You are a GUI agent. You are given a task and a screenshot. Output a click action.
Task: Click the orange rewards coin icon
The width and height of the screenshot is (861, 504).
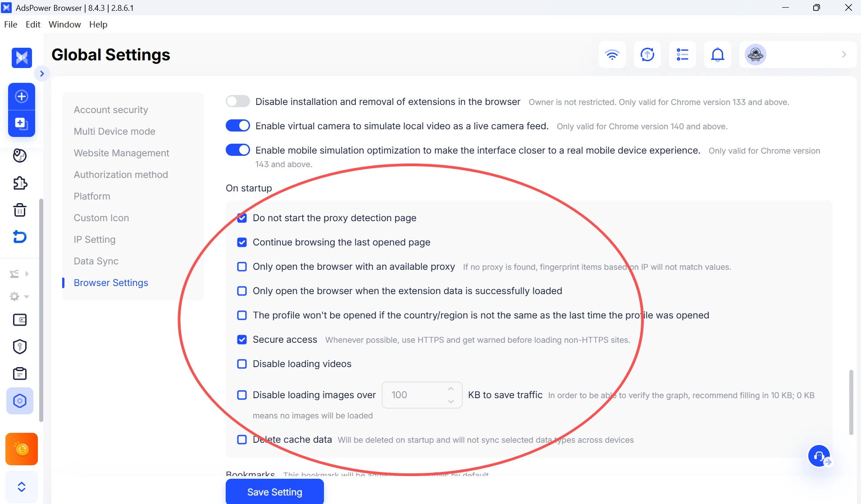tap(22, 449)
